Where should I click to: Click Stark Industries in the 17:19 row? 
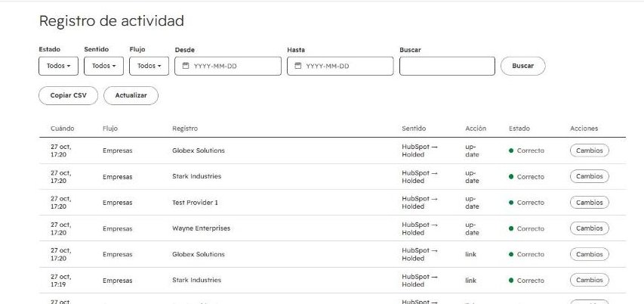(x=197, y=280)
